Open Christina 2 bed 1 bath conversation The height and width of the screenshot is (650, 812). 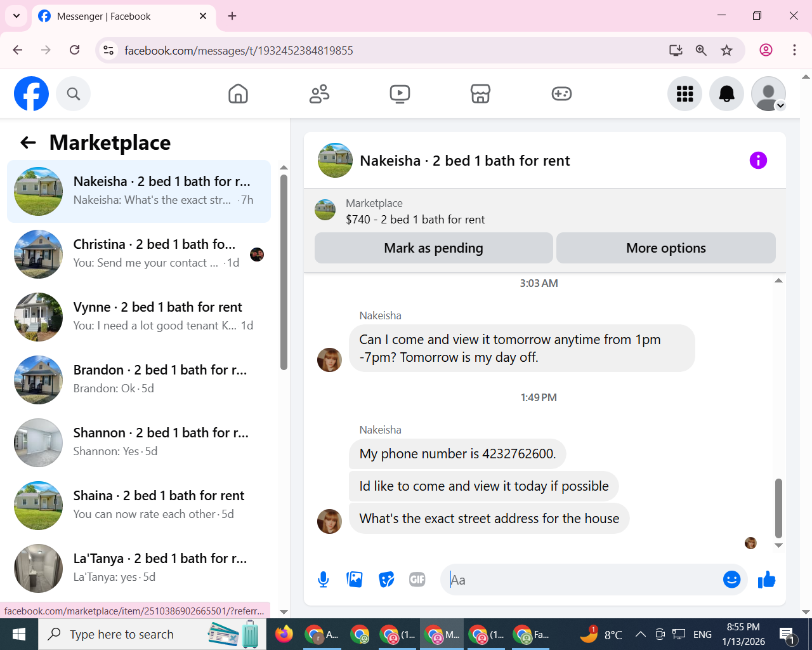coord(139,254)
